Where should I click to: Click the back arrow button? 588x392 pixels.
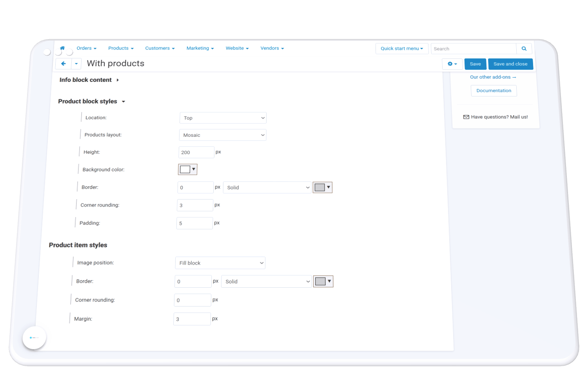pos(64,64)
